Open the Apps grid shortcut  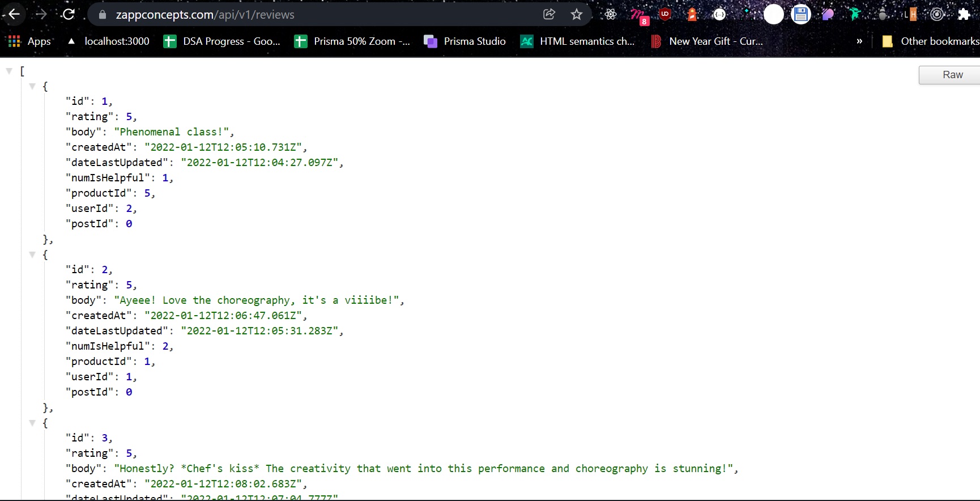(x=29, y=41)
